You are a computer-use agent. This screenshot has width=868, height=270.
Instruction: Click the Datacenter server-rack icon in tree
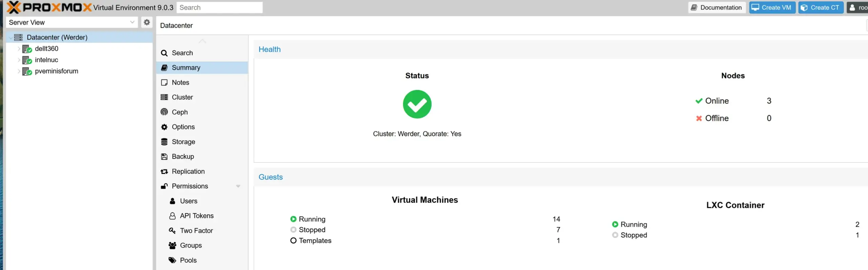pos(18,37)
